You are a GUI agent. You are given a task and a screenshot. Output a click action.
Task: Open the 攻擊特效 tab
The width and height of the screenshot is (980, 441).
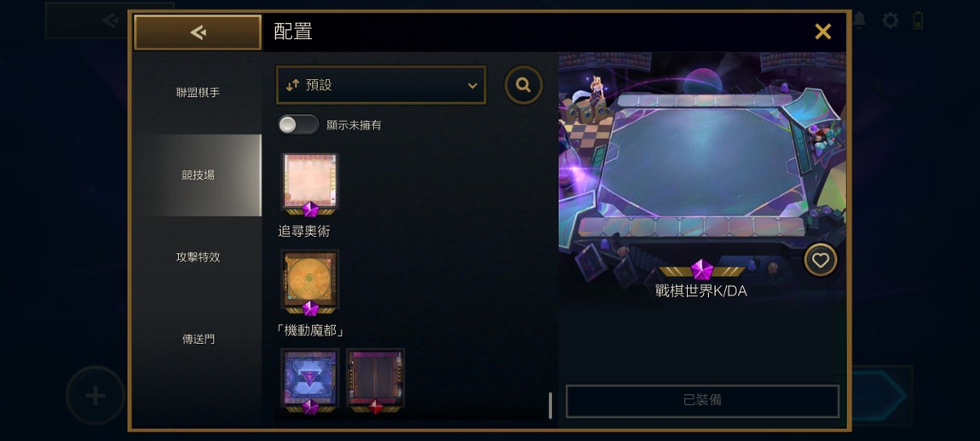[x=198, y=257]
